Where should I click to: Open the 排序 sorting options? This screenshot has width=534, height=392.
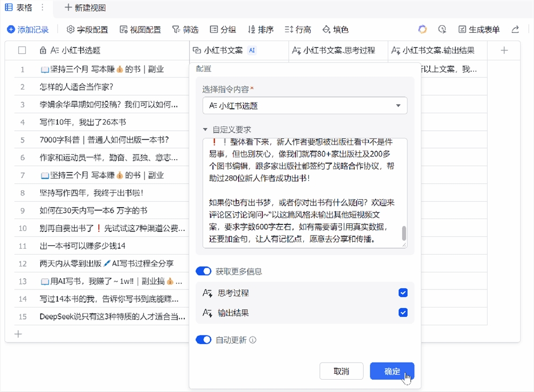(x=260, y=30)
